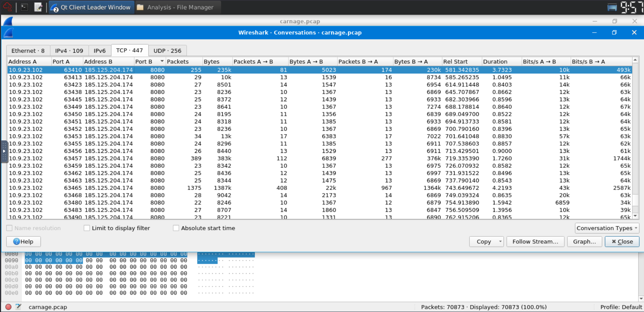
Task: Sort by Packets B → A column
Action: pos(365,61)
